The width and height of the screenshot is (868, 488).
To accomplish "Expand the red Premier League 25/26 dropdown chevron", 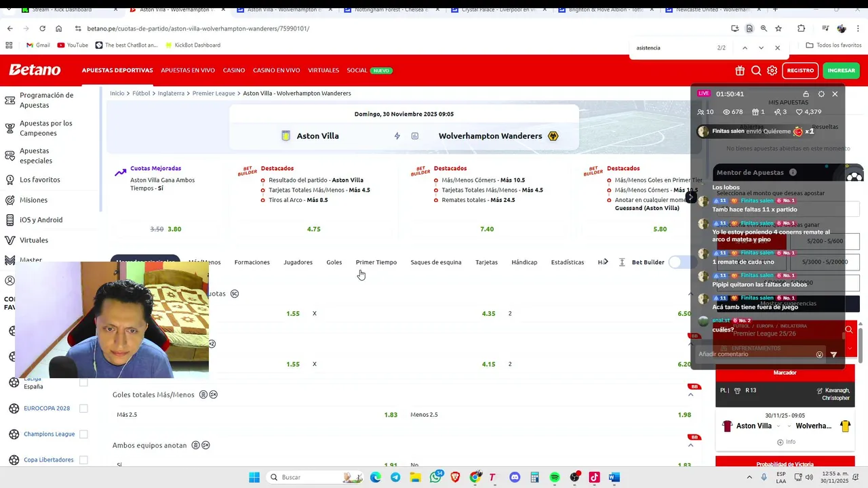I will tap(850, 348).
